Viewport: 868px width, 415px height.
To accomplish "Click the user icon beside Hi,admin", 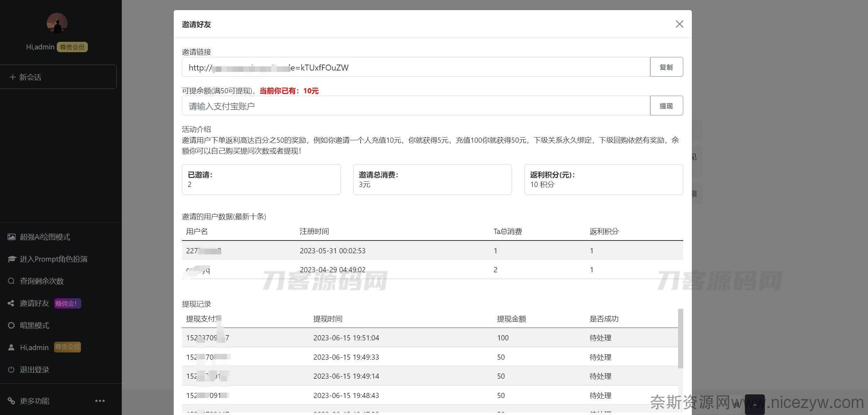I will [11, 347].
